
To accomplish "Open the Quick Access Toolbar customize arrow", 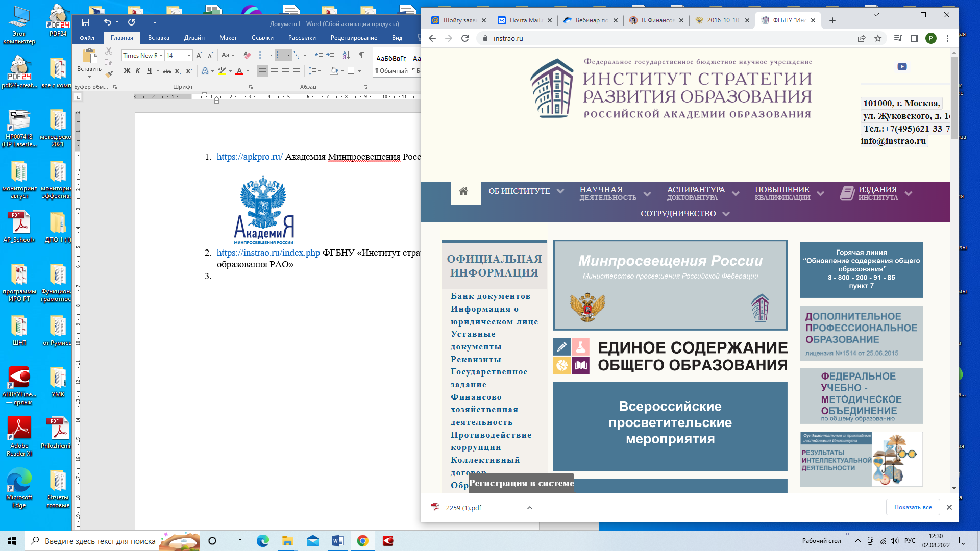I will pyautogui.click(x=155, y=22).
